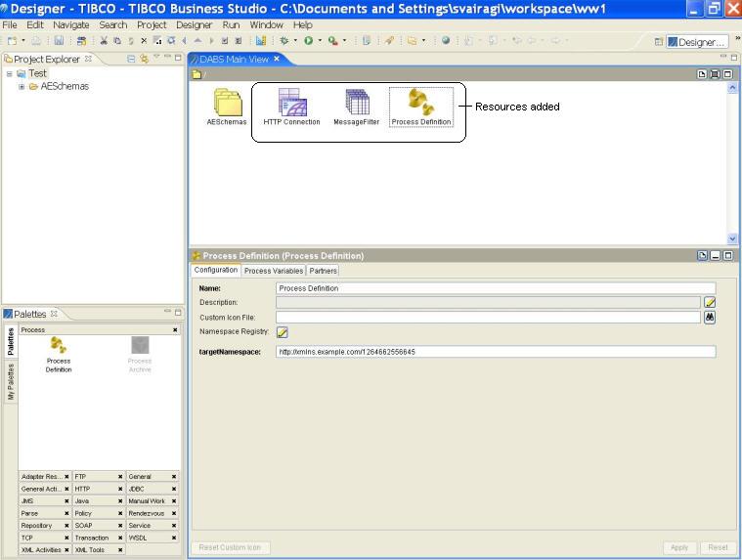The image size is (742, 560).
Task: Click the Open Perspective icon beside Designer
Action: [658, 42]
